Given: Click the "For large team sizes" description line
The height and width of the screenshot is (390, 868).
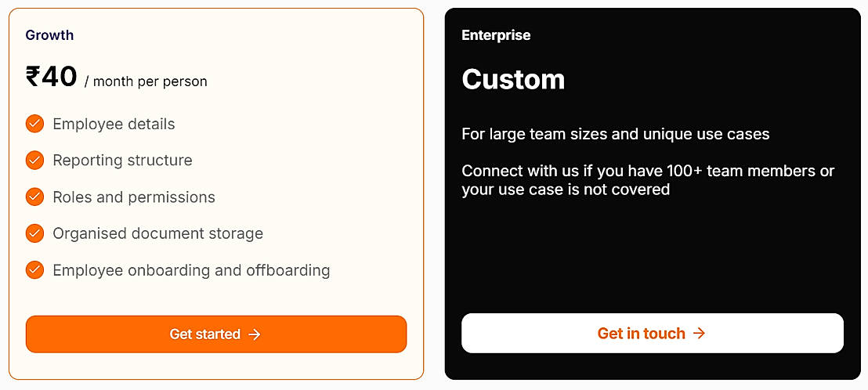Looking at the screenshot, I should [x=615, y=134].
